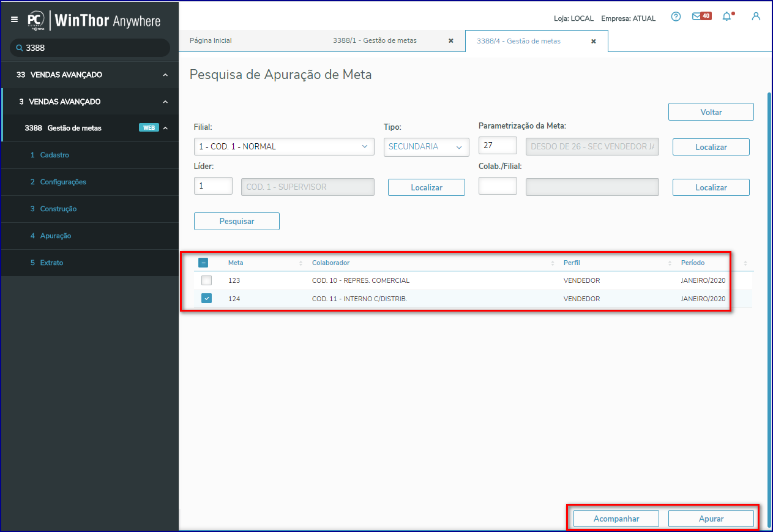This screenshot has height=532, width=773.
Task: Click the Meta 124 cell
Action: coord(234,299)
